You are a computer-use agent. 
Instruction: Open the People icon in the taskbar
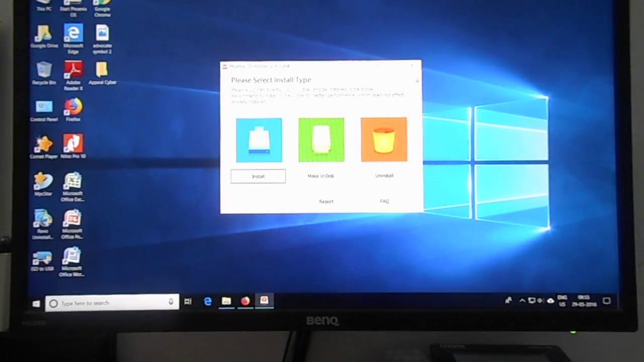[x=508, y=301]
